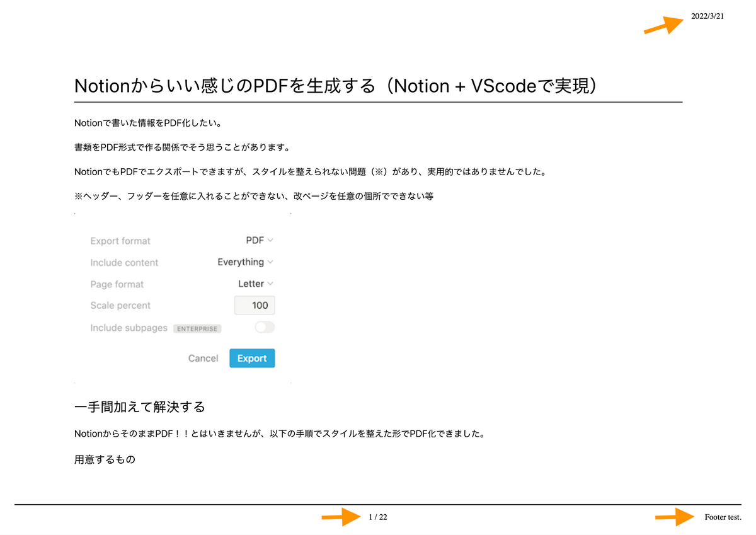
Task: Click the "Include subpages" label
Action: point(129,328)
